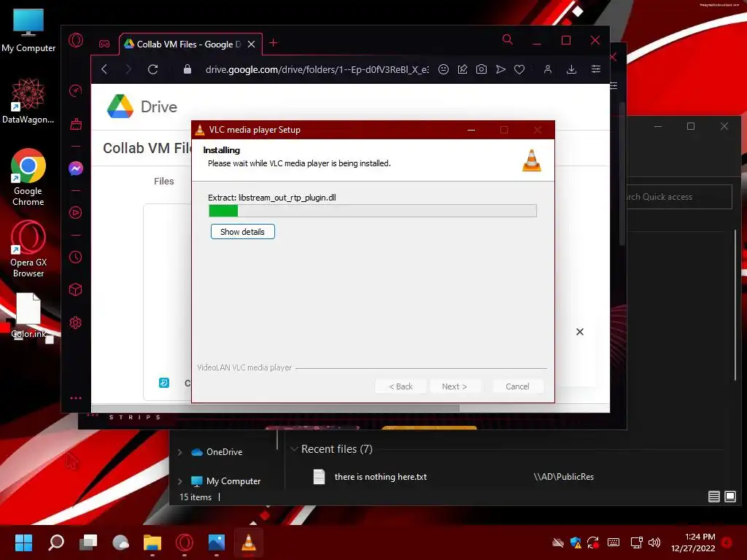Click the Google Drive logo
The height and width of the screenshot is (560, 747).
[120, 106]
